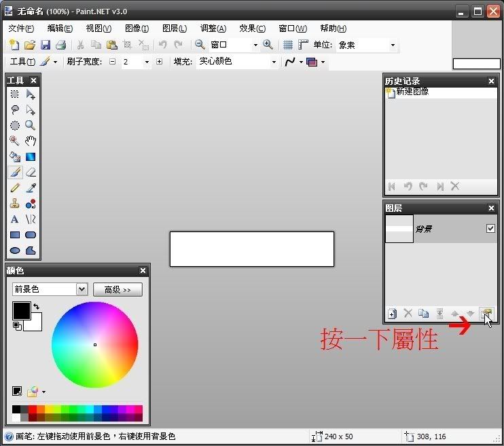This screenshot has width=504, height=446.
Task: Select the Move Selection tool
Action: [x=31, y=110]
